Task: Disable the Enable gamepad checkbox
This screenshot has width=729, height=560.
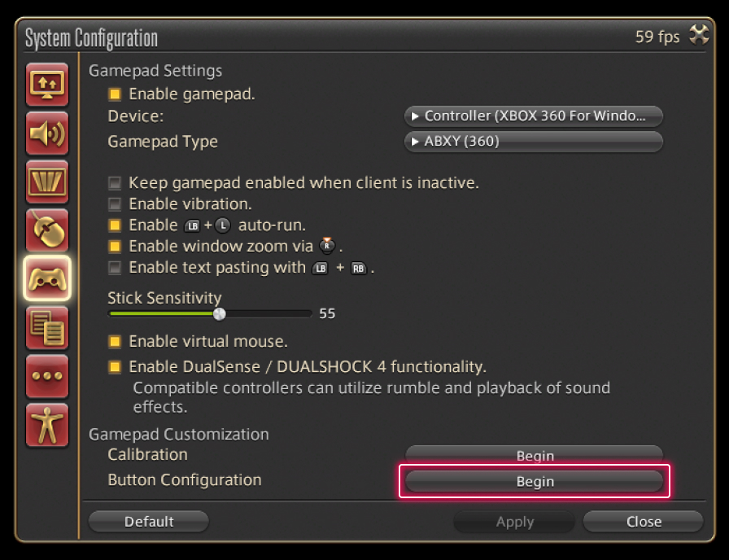Action: (115, 94)
